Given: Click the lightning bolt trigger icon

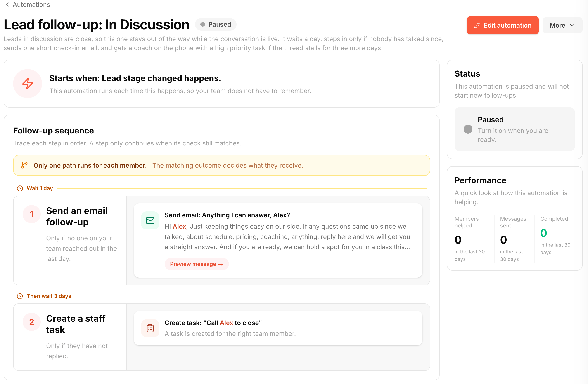Looking at the screenshot, I should (x=27, y=83).
